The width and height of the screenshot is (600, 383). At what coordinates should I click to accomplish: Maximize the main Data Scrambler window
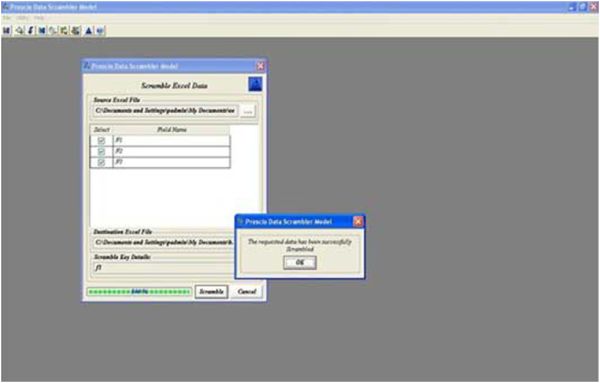582,7
